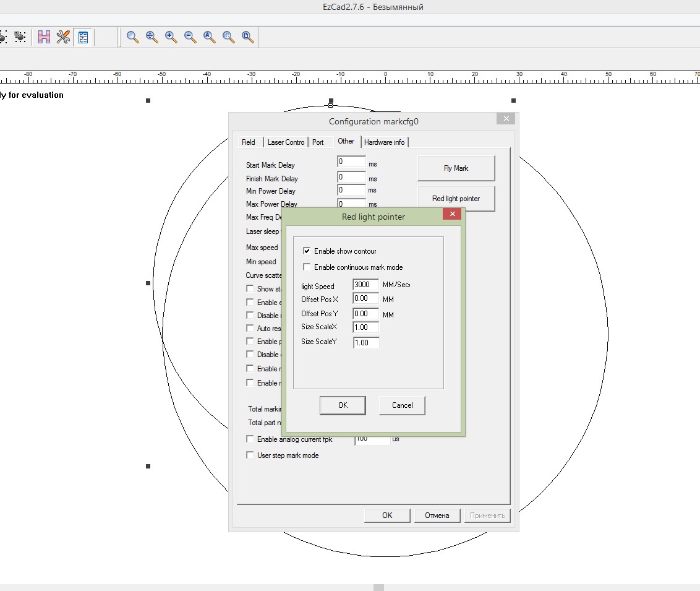Click the hatch fill tool icon
700x591 pixels.
click(x=44, y=37)
